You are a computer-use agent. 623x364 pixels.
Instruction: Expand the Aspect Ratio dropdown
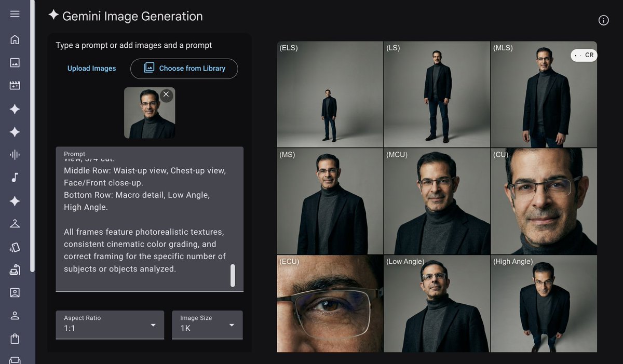(x=110, y=325)
